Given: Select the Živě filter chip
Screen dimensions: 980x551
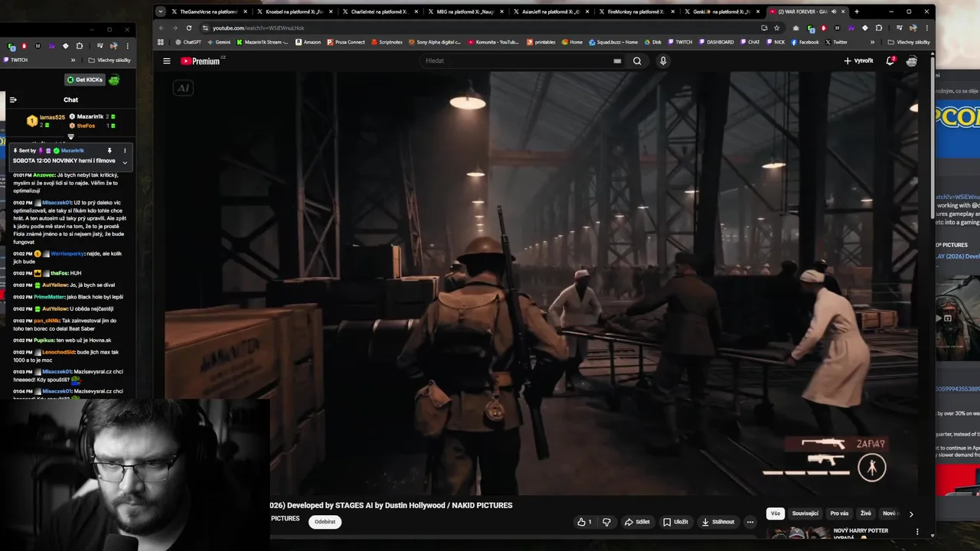Looking at the screenshot, I should point(865,514).
